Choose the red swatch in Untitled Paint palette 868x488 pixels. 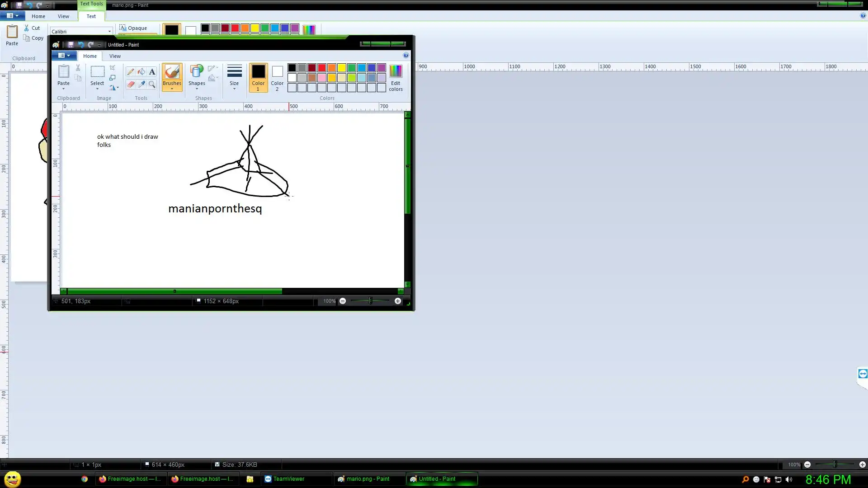(x=322, y=68)
